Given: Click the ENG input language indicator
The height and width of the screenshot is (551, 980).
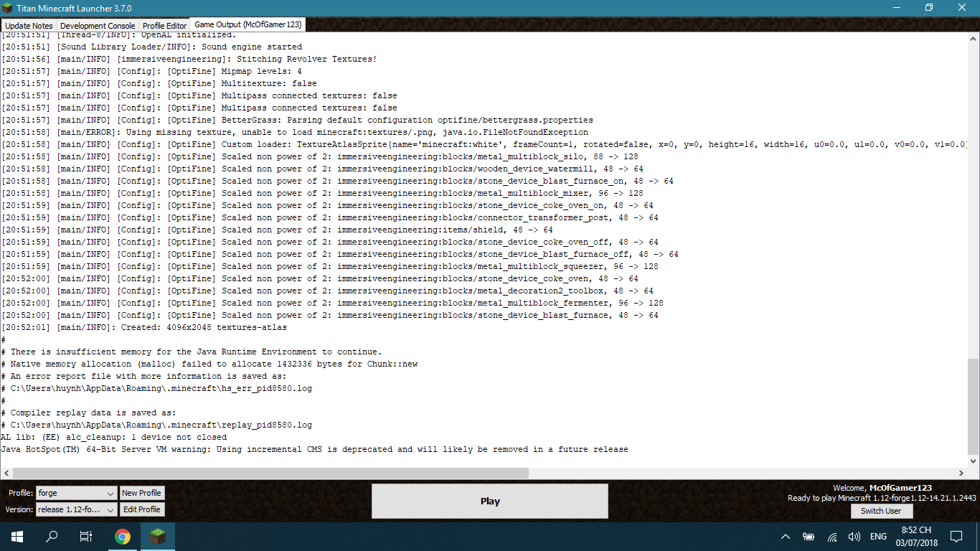Looking at the screenshot, I should 878,537.
